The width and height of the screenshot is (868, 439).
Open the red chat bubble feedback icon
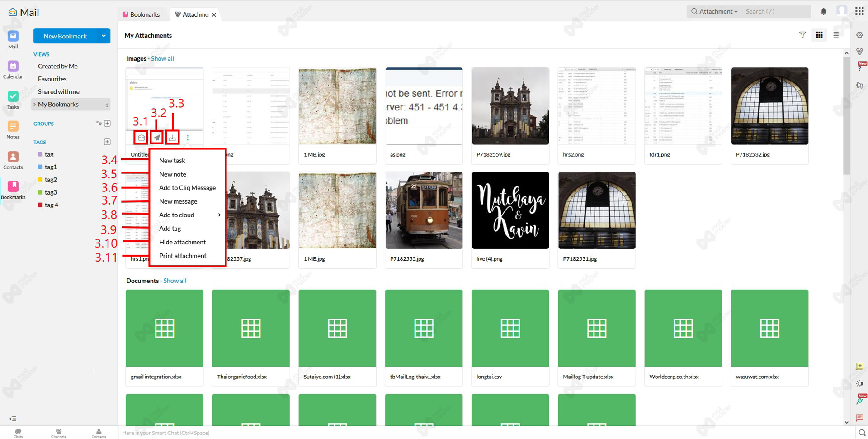click(859, 417)
